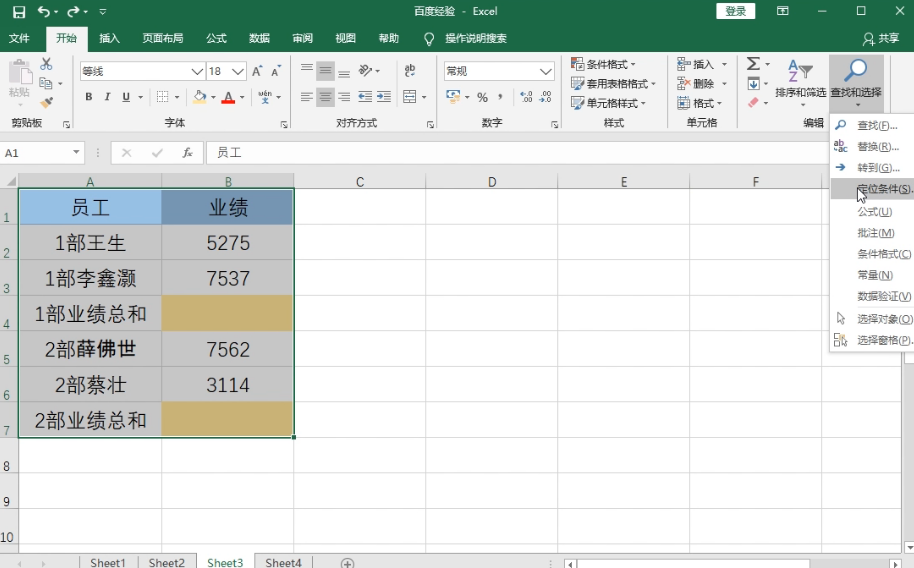This screenshot has width=914, height=568.
Task: Open the font color dropdown arrow
Action: pyautogui.click(x=242, y=97)
